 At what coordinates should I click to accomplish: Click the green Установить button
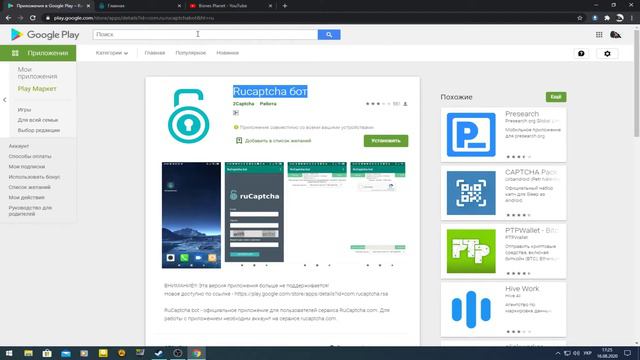[x=386, y=141]
